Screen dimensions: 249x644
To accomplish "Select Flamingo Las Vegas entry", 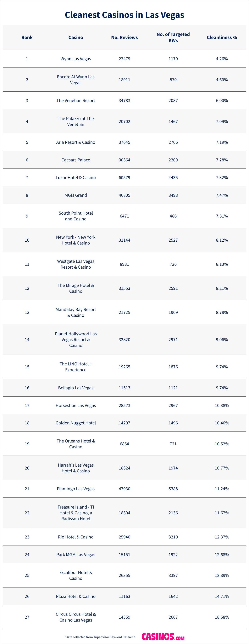I will (x=76, y=489).
